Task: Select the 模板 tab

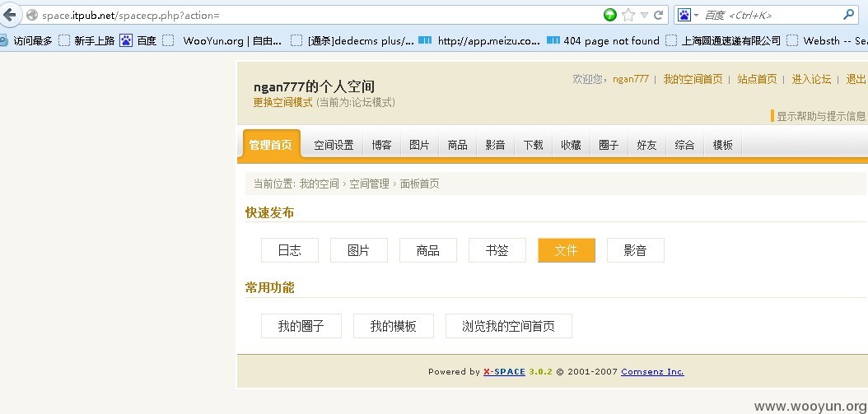Action: [723, 145]
